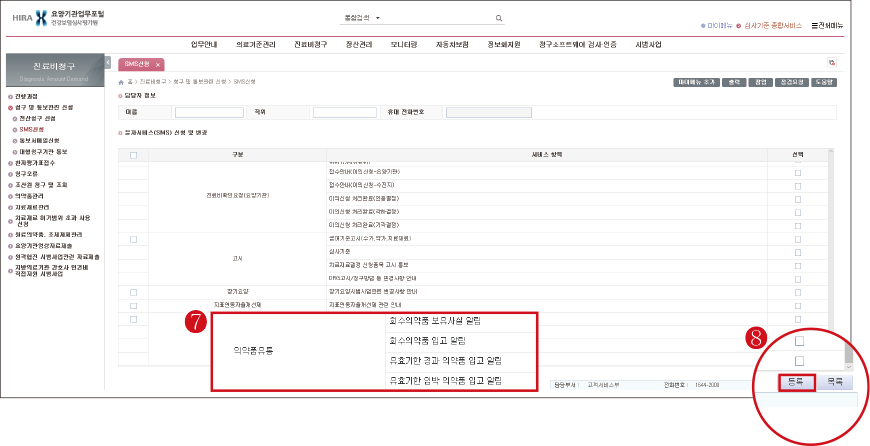The image size is (870, 446).
Task: Click the 이름 input field
Action: 209,112
